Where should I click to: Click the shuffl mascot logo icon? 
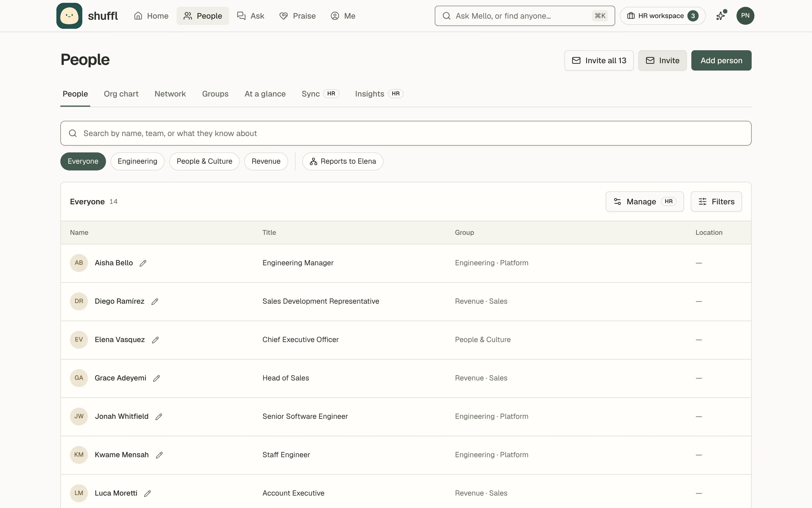pos(69,16)
